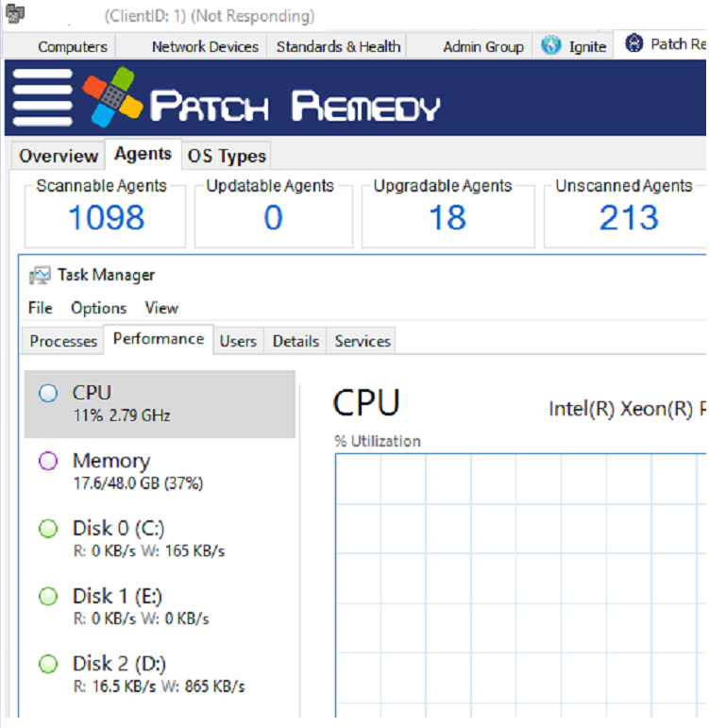Switch to Task Manager Processes tab
The image size is (709, 728).
[x=63, y=341]
